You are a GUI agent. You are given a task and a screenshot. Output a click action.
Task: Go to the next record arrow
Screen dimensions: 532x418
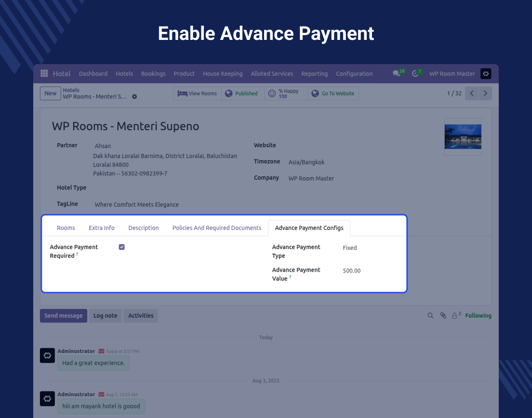coord(485,94)
